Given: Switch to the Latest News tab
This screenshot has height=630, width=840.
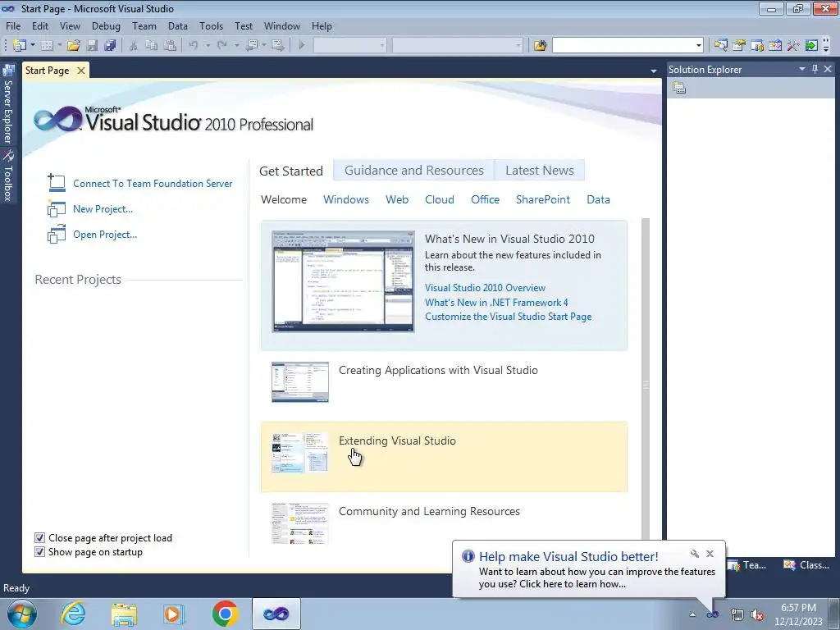Looking at the screenshot, I should point(540,171).
